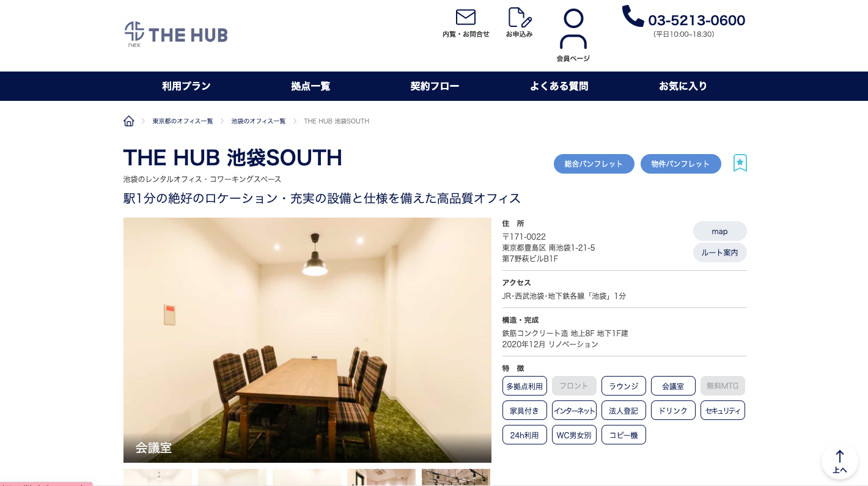This screenshot has height=486, width=868.
Task: Open the 拠点一覧 menu item
Action: tap(311, 86)
